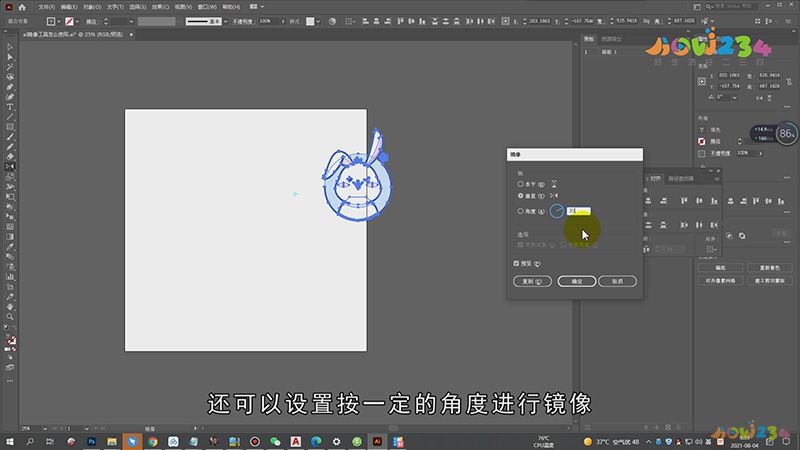Viewport: 800px width, 450px height.
Task: Open rotation angle dropdown in Properties panel
Action: (x=734, y=97)
